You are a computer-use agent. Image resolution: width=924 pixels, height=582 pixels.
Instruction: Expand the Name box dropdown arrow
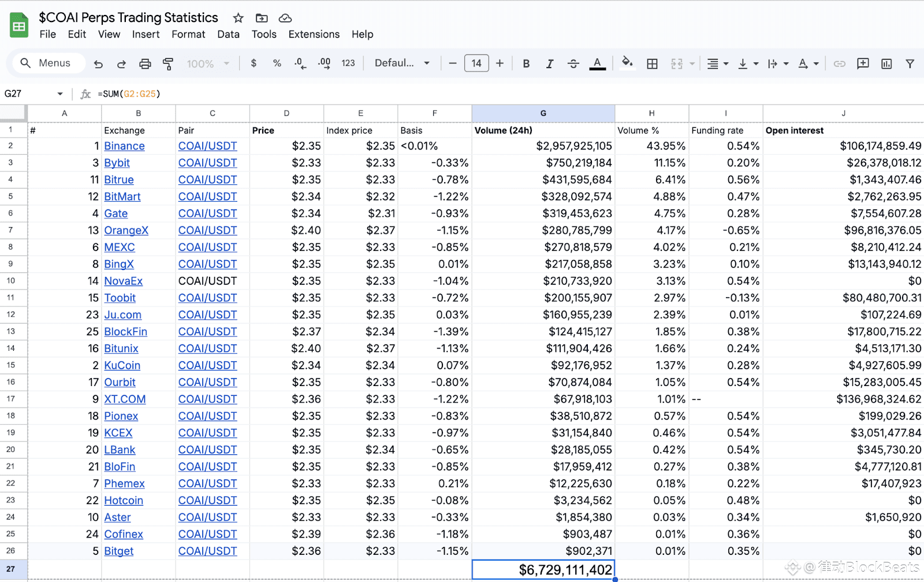click(59, 94)
